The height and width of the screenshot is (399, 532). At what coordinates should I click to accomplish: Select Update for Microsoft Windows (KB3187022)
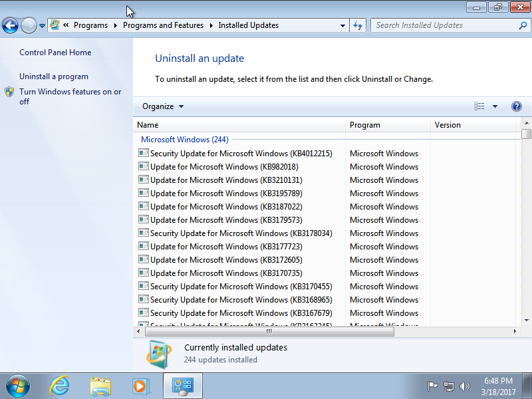click(x=327, y=207)
